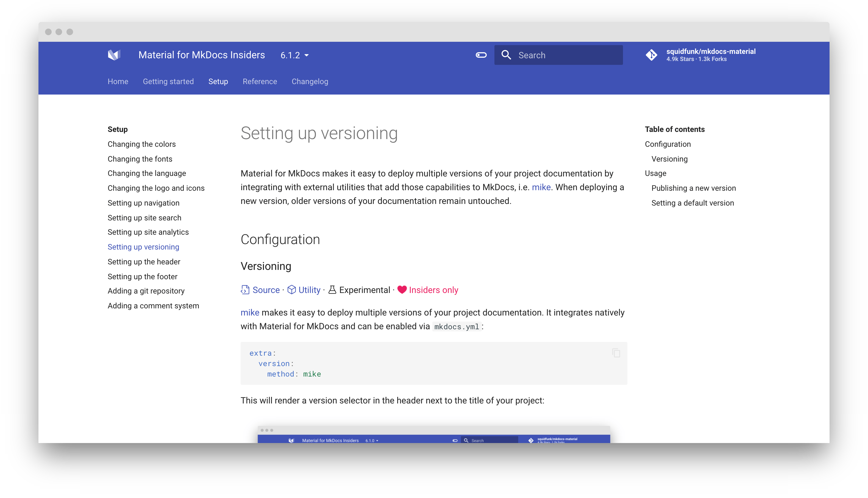Click the Experimental flask icon
Screen dimensions: 868x498
point(333,290)
